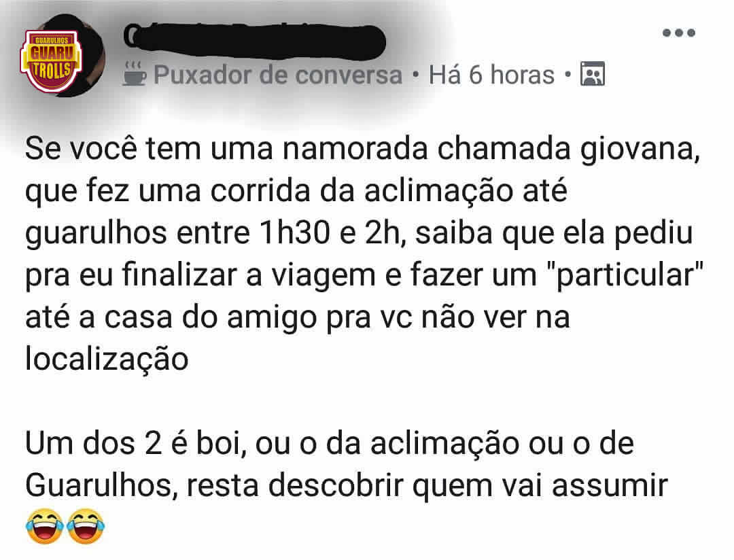
Task: Click the word "localização" in the post
Action: tap(107, 360)
